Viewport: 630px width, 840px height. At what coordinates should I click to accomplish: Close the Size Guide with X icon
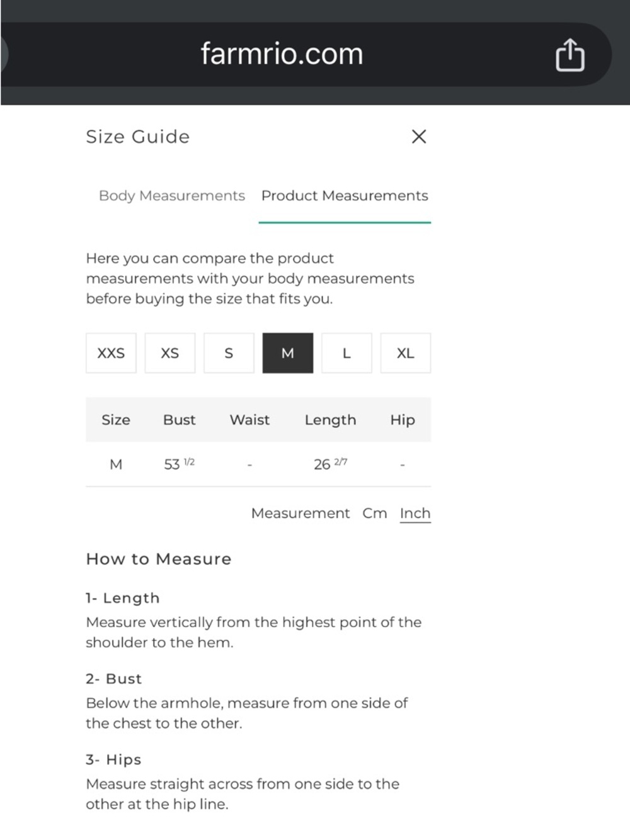(x=419, y=136)
